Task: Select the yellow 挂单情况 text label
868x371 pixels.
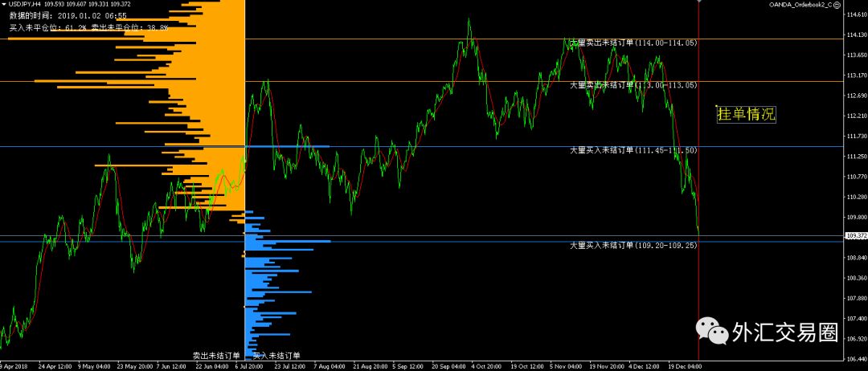Action: point(746,115)
